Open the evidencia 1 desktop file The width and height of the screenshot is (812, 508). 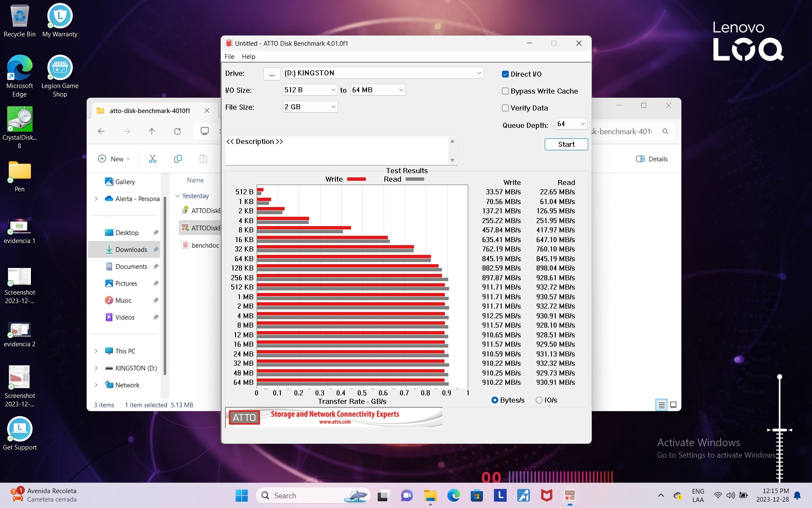[19, 231]
